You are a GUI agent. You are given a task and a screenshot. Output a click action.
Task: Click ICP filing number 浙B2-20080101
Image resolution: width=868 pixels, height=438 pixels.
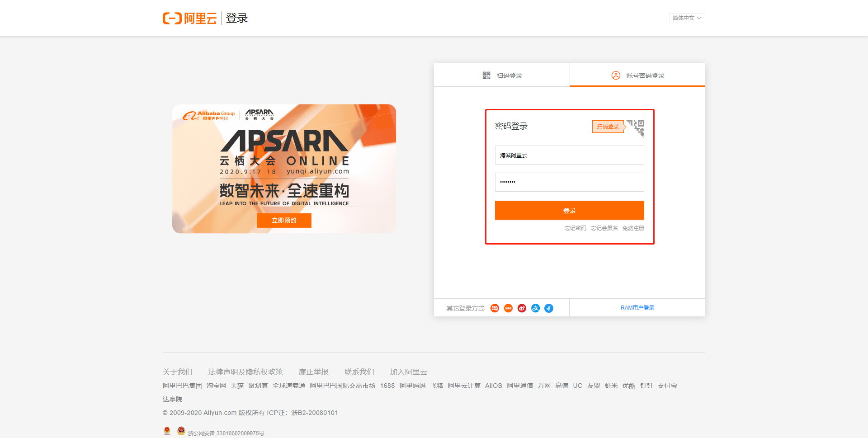pos(315,413)
